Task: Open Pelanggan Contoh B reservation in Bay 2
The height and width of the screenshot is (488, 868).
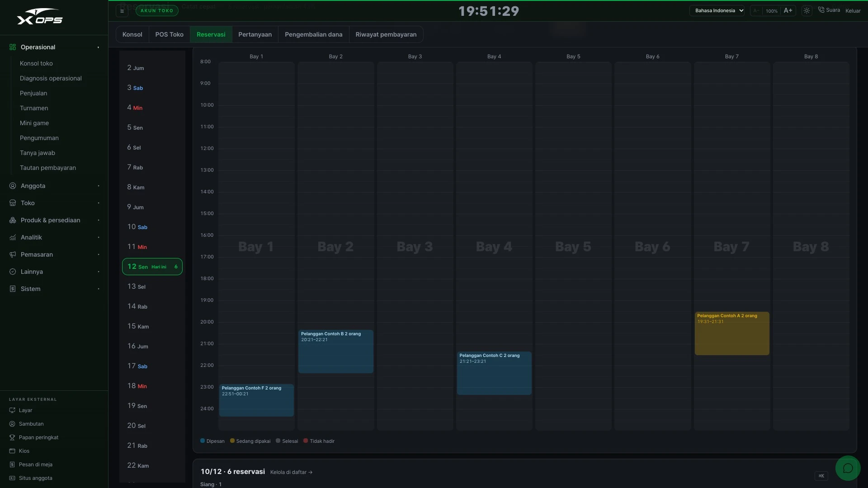Action: 336,352
